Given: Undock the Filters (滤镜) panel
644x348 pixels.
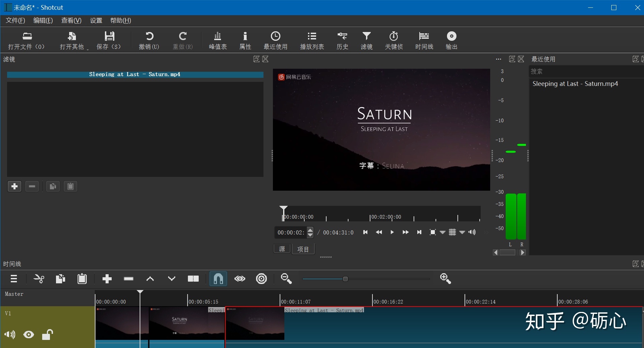Looking at the screenshot, I should tap(256, 59).
